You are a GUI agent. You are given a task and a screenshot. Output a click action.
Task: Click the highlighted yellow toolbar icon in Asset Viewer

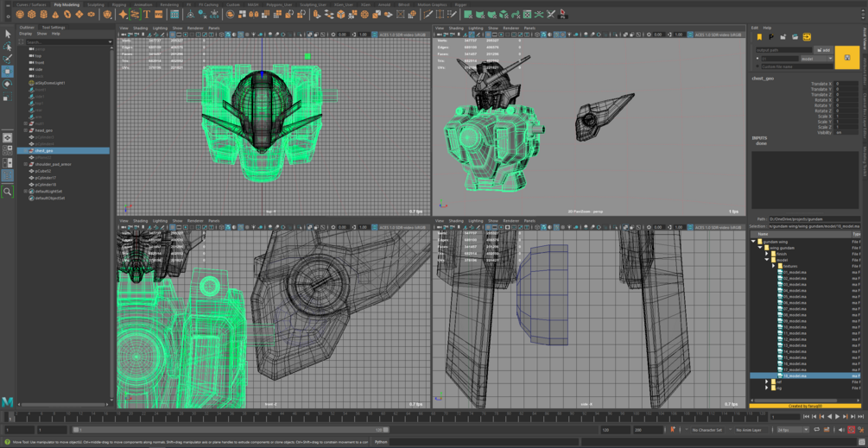pos(808,37)
